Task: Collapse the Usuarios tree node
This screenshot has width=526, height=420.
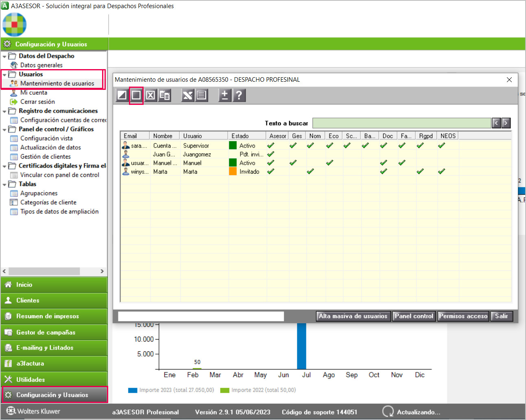Action: point(4,75)
